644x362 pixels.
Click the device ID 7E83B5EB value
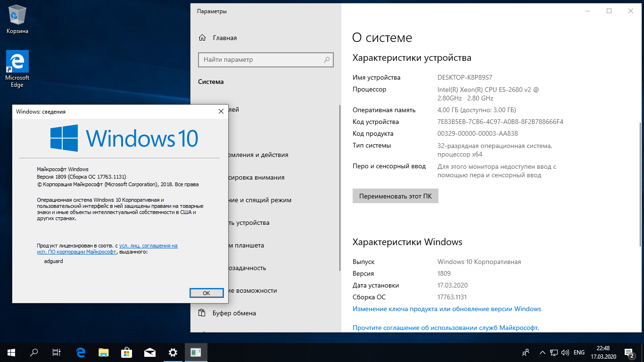click(x=500, y=122)
